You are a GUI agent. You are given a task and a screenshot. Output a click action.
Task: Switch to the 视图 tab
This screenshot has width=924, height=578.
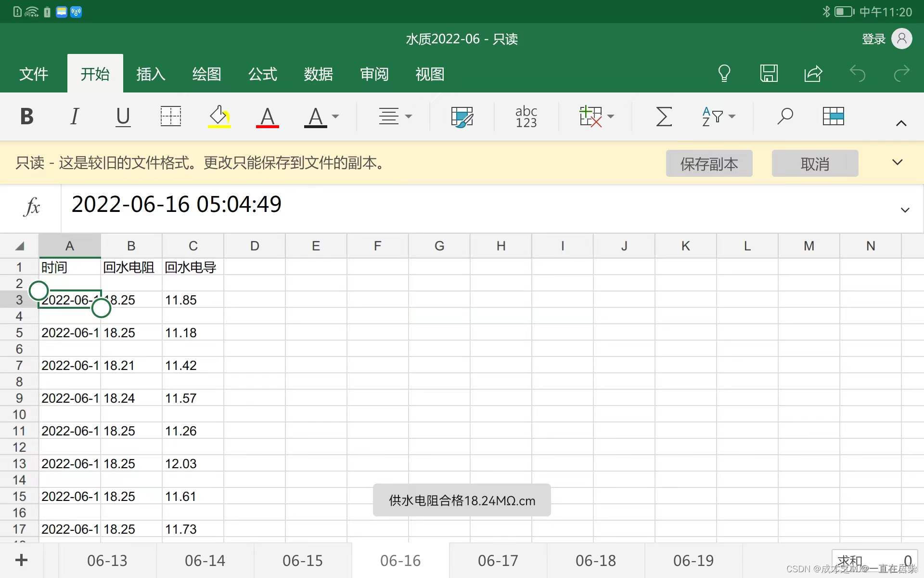[430, 74]
